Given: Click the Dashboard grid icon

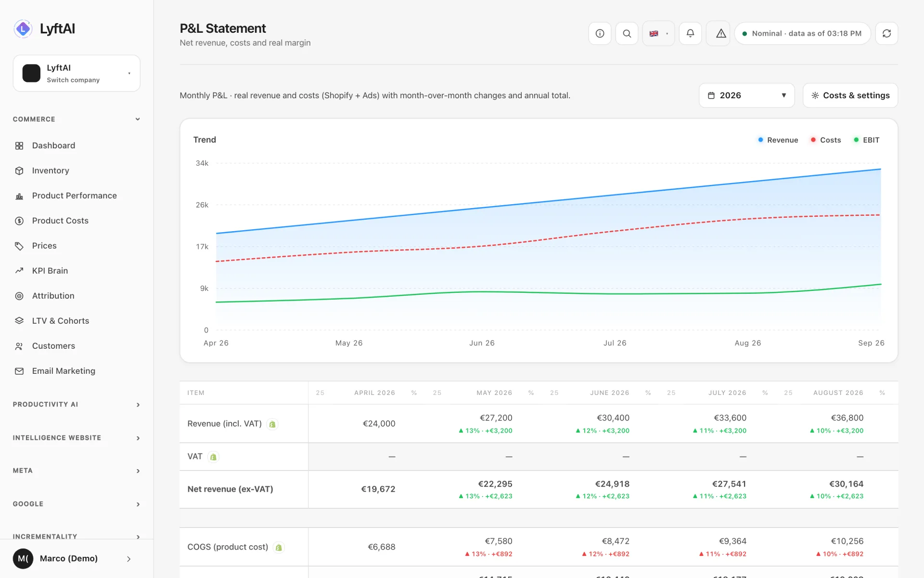Looking at the screenshot, I should 19,145.
